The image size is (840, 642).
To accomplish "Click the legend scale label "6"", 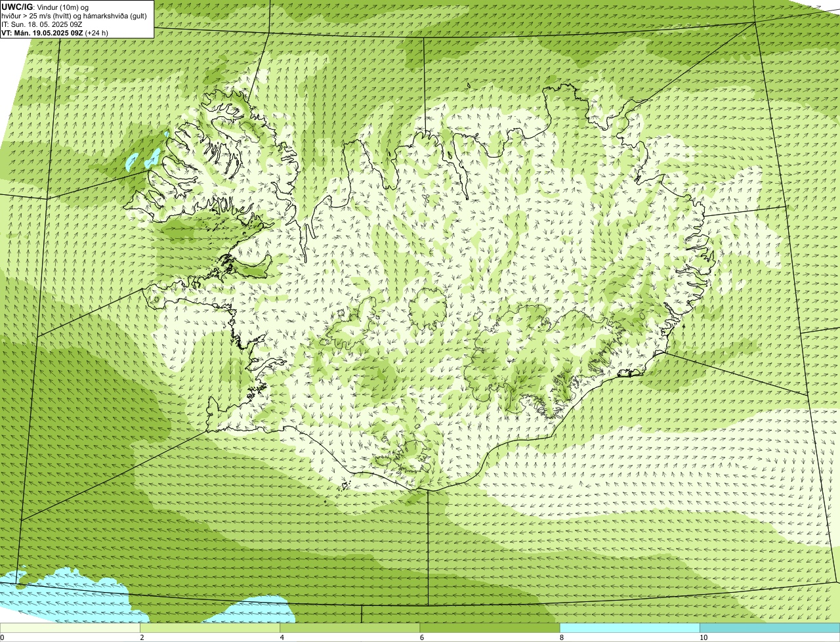I will tap(422, 637).
